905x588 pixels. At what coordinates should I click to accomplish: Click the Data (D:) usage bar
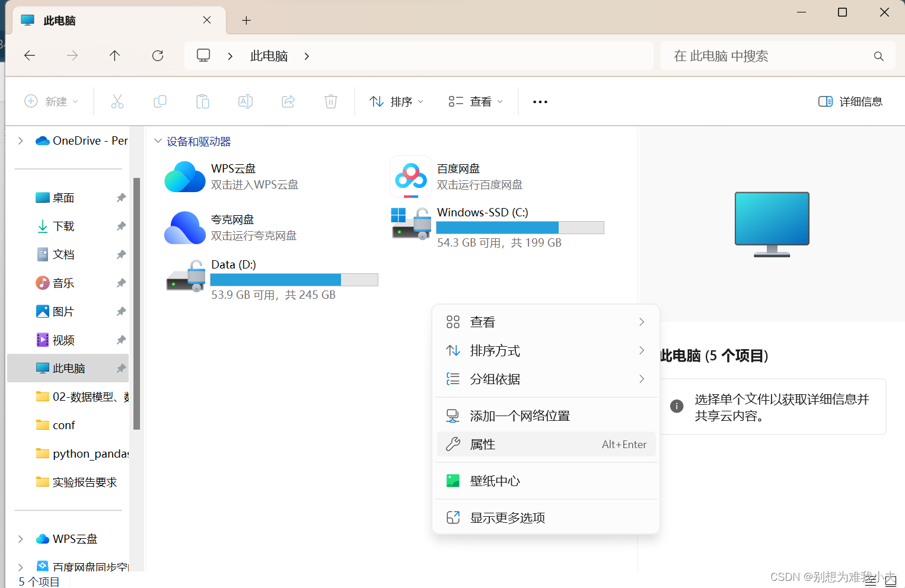pos(294,279)
